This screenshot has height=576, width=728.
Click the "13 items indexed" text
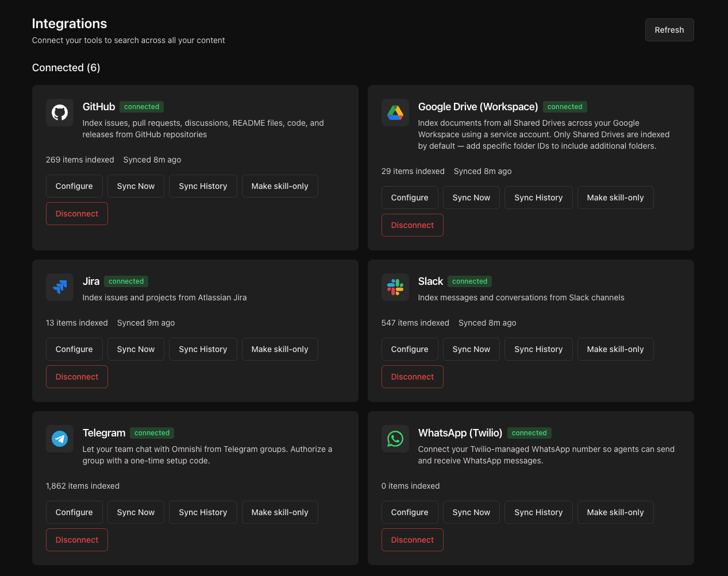(77, 323)
